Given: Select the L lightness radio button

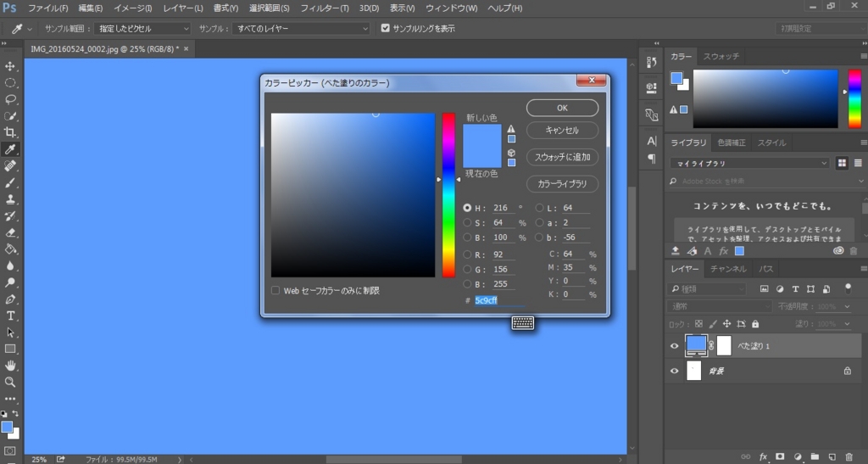Looking at the screenshot, I should pos(539,208).
